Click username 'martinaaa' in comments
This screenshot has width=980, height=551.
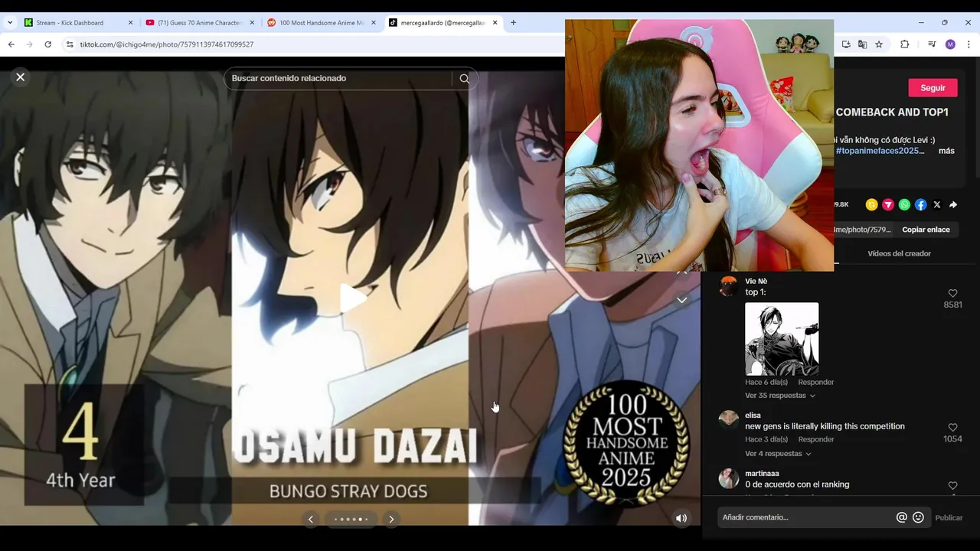[x=762, y=473]
